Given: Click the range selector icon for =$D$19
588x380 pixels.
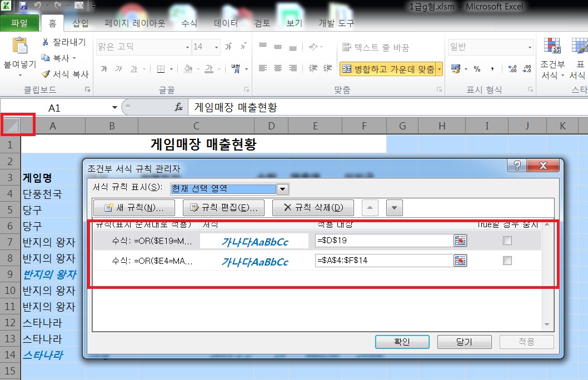Looking at the screenshot, I should coord(460,241).
